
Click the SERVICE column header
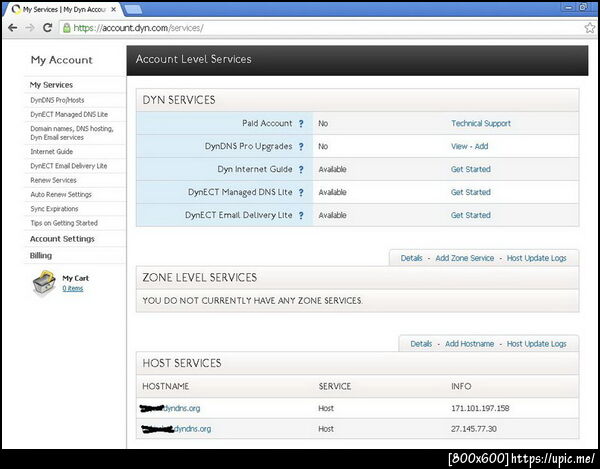(x=335, y=386)
